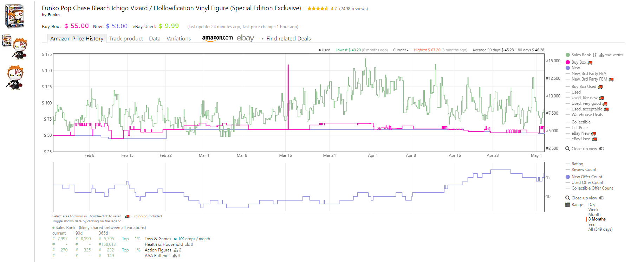Switch on price chart Close-up view toggle
Screen dimensions: 644x262
coord(601,149)
